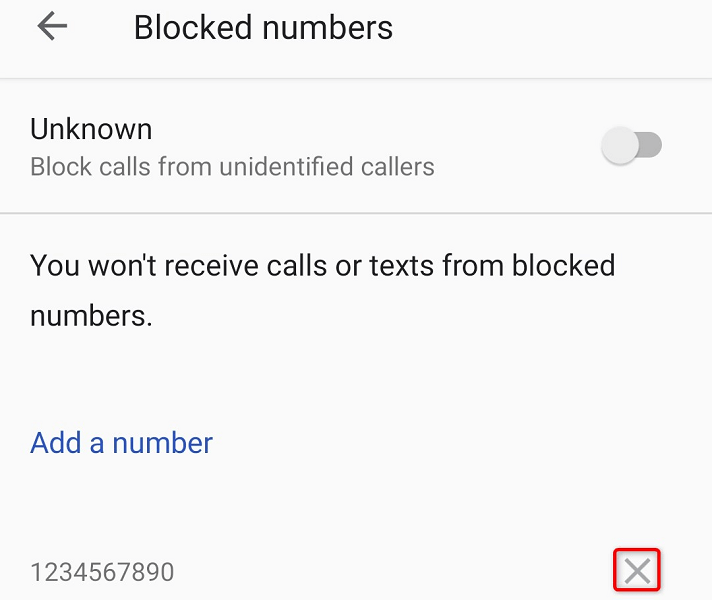Go back using the top-left arrow
712x600 pixels.
pos(52,26)
